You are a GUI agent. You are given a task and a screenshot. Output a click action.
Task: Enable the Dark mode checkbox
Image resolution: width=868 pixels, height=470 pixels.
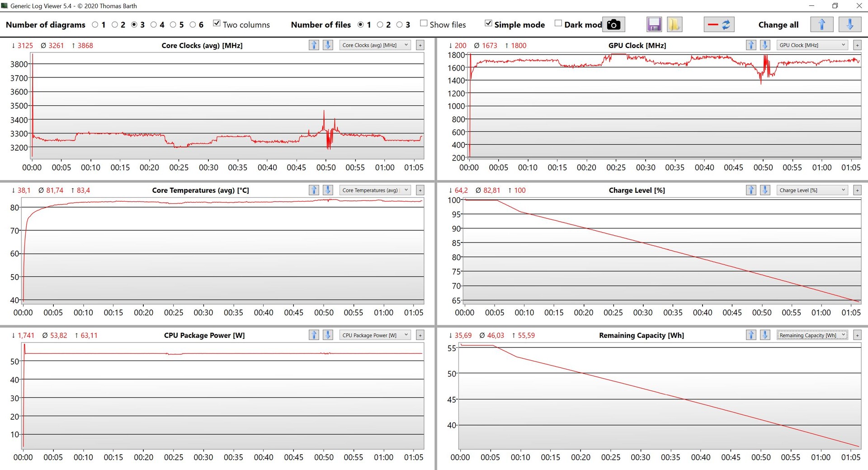click(558, 24)
